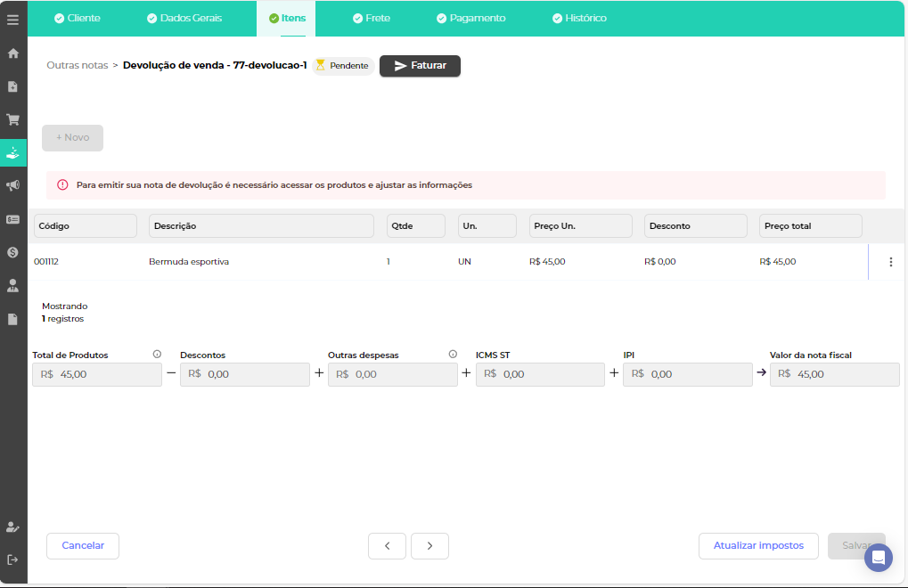Click the Descrição column filter field

point(261,226)
